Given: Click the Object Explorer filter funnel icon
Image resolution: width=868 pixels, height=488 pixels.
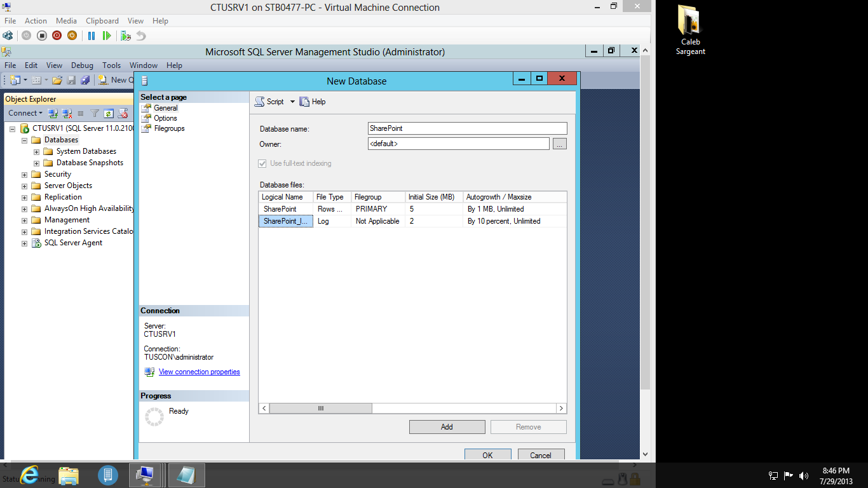Looking at the screenshot, I should pyautogui.click(x=95, y=113).
